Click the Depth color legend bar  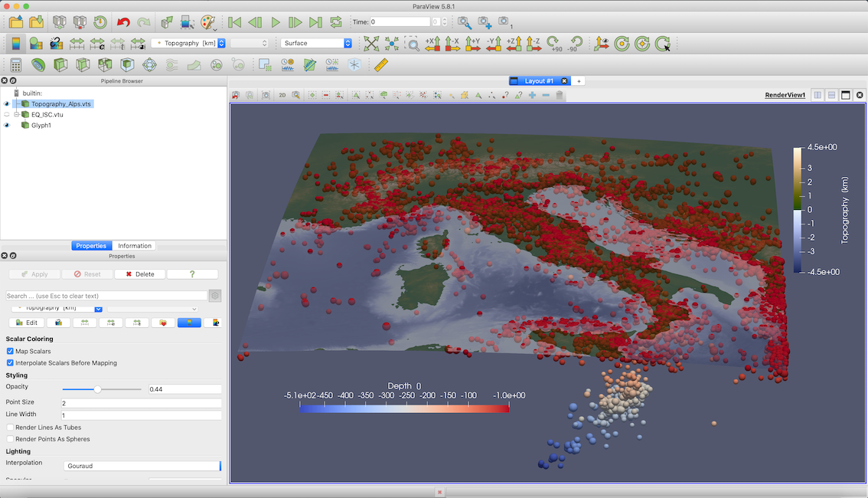(x=404, y=408)
